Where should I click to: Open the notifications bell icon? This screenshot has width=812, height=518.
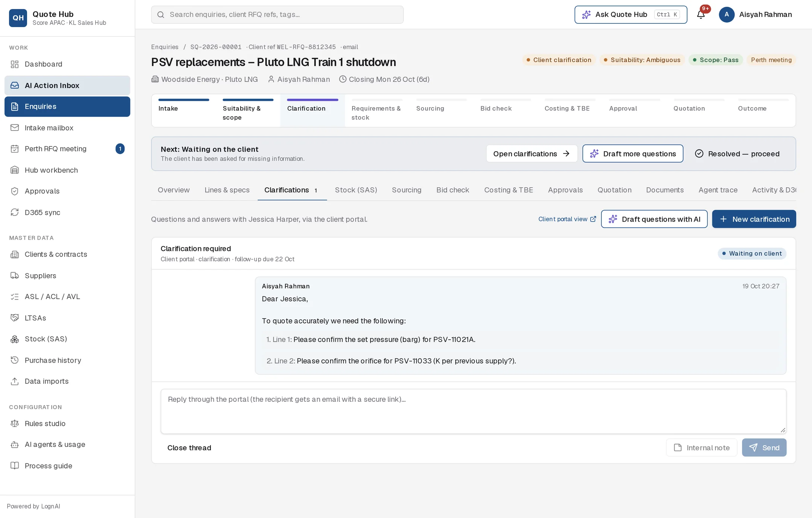[701, 14]
